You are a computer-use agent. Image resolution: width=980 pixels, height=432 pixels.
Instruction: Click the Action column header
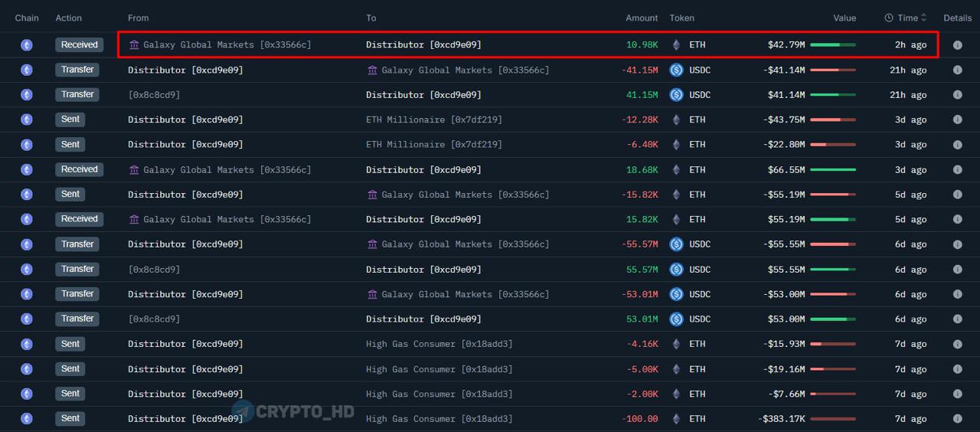tap(69, 18)
